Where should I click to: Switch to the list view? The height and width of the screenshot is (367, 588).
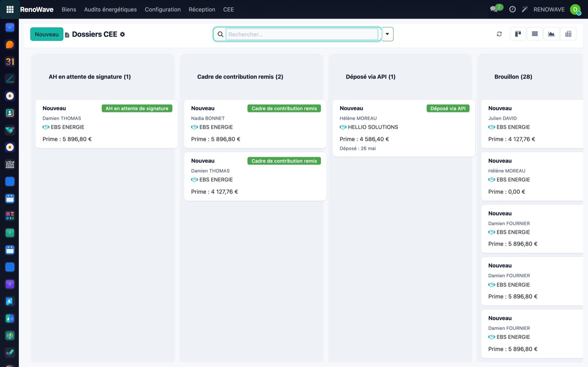pyautogui.click(x=535, y=34)
